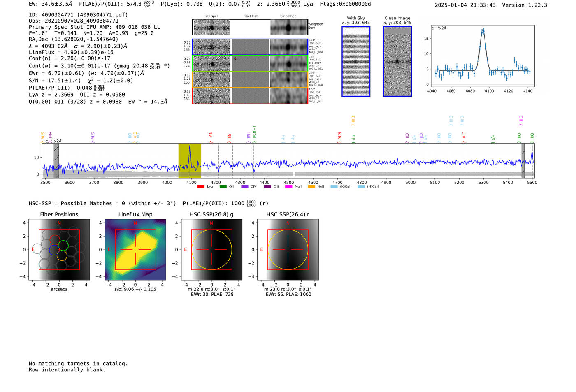Click the hatched gray band near 3550Å
The width and height of the screenshot is (576, 392).
pyautogui.click(x=56, y=160)
